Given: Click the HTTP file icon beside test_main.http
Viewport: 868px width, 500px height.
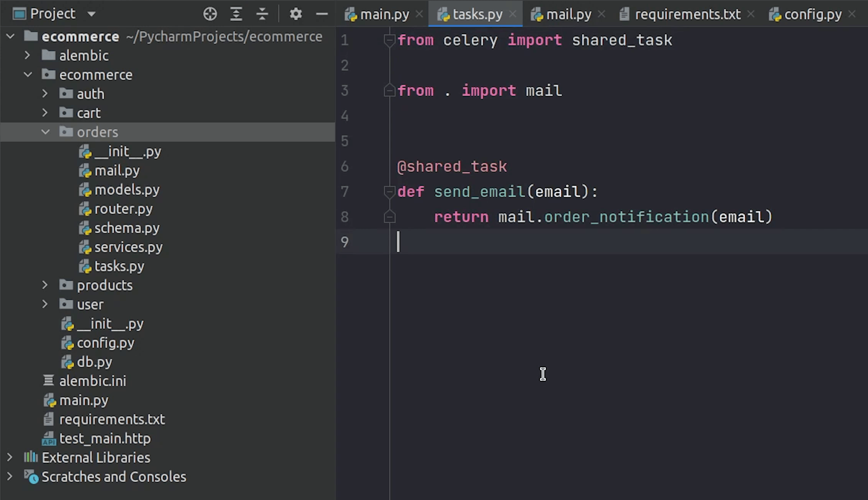Looking at the screenshot, I should [x=49, y=438].
